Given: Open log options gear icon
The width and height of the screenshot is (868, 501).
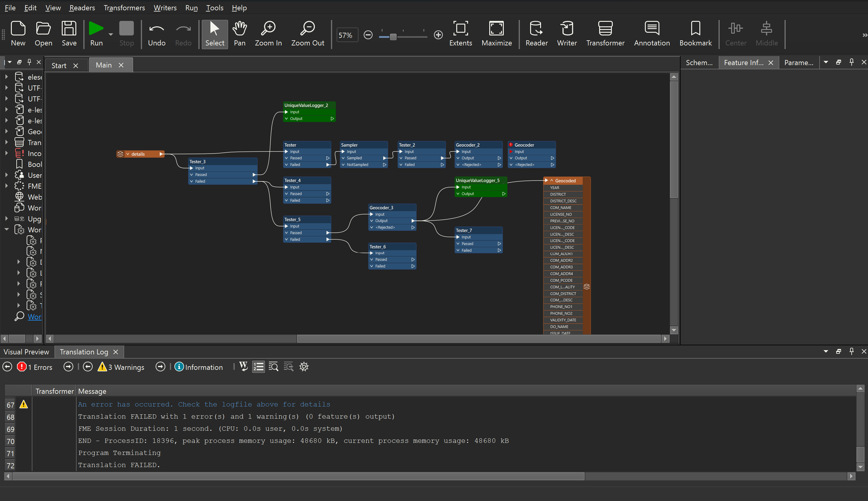Looking at the screenshot, I should (304, 367).
